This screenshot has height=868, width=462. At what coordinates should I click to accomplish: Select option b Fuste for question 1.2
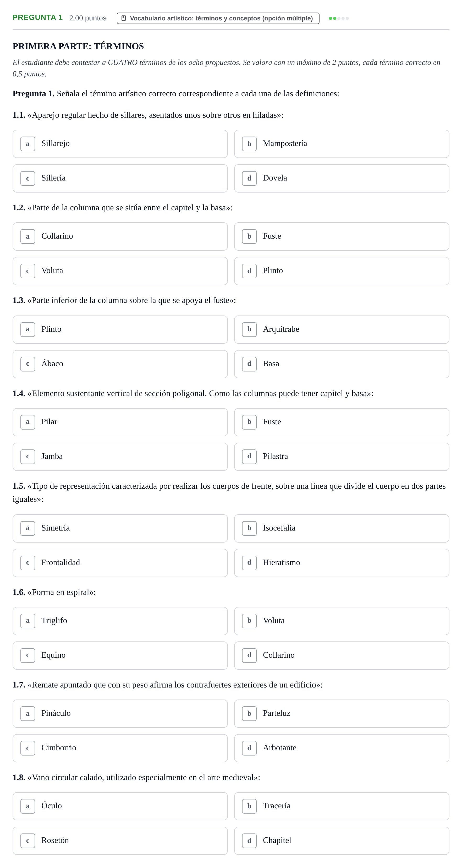pos(342,236)
